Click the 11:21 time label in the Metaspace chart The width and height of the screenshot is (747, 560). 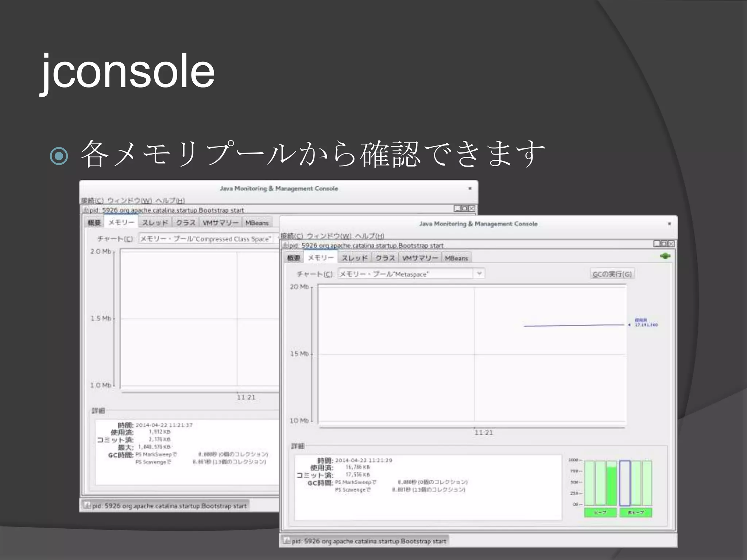tap(483, 432)
